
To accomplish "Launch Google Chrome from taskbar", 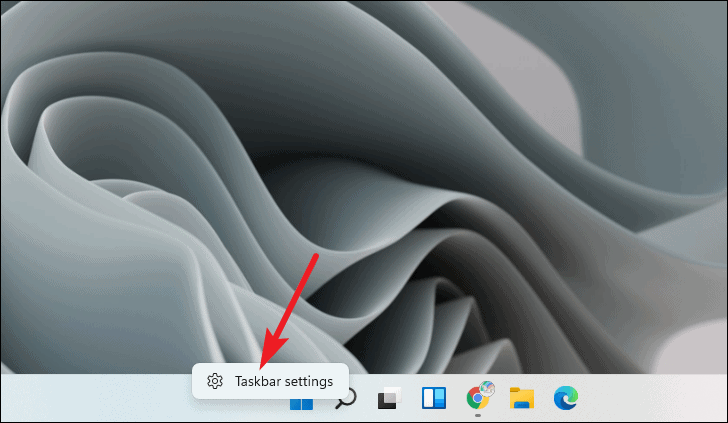I will 479,397.
